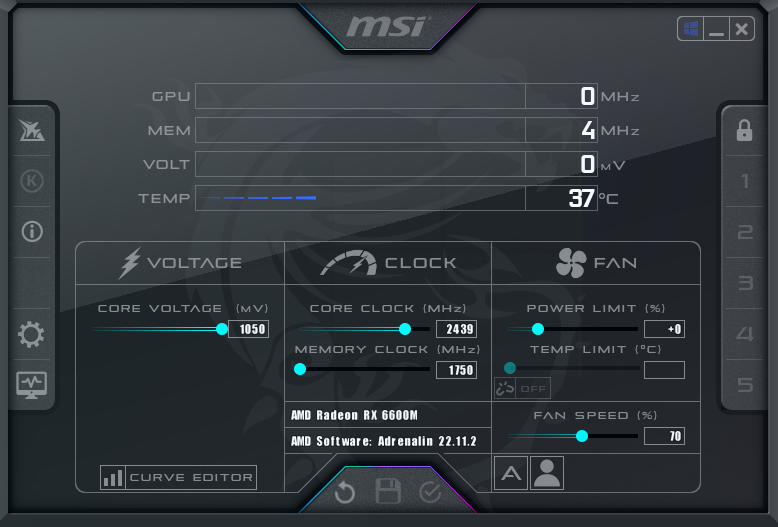This screenshot has height=527, width=778.
Task: Select profile slot 3
Action: 745,283
